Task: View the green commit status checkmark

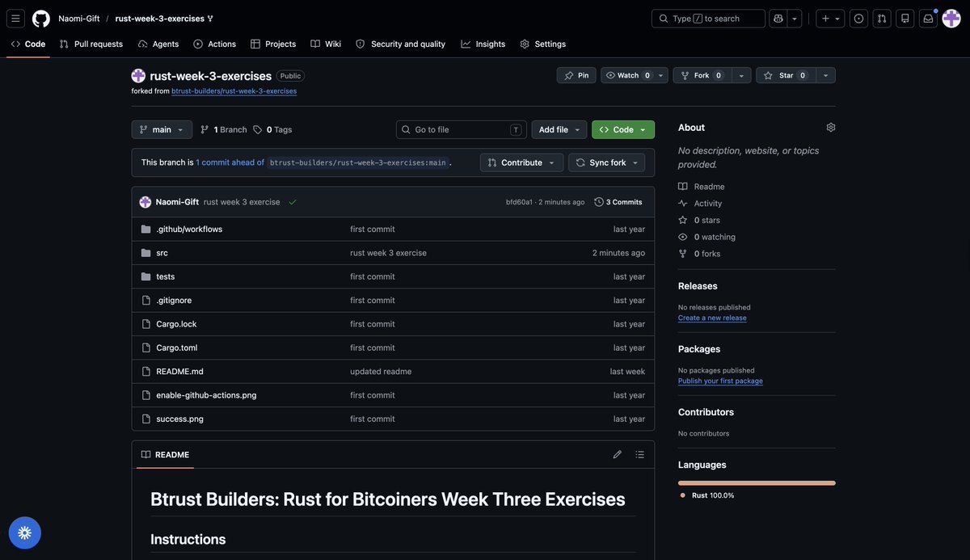Action: 293,202
